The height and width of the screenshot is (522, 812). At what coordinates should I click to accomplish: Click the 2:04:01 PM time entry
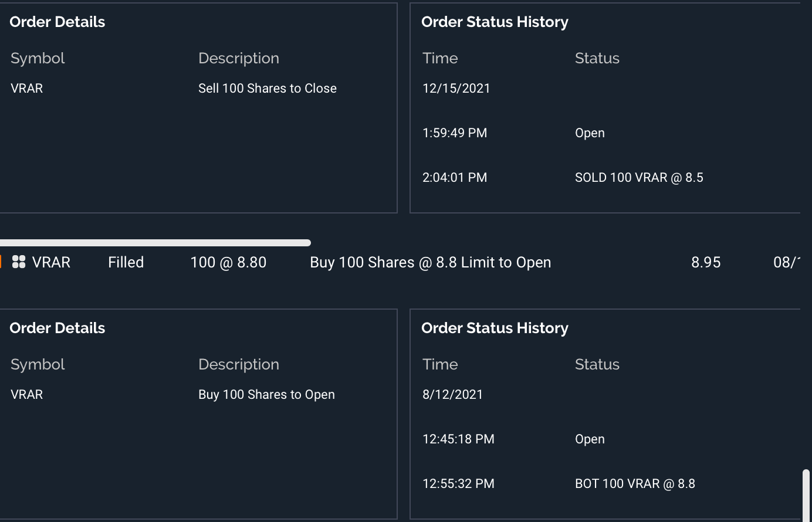(x=455, y=178)
